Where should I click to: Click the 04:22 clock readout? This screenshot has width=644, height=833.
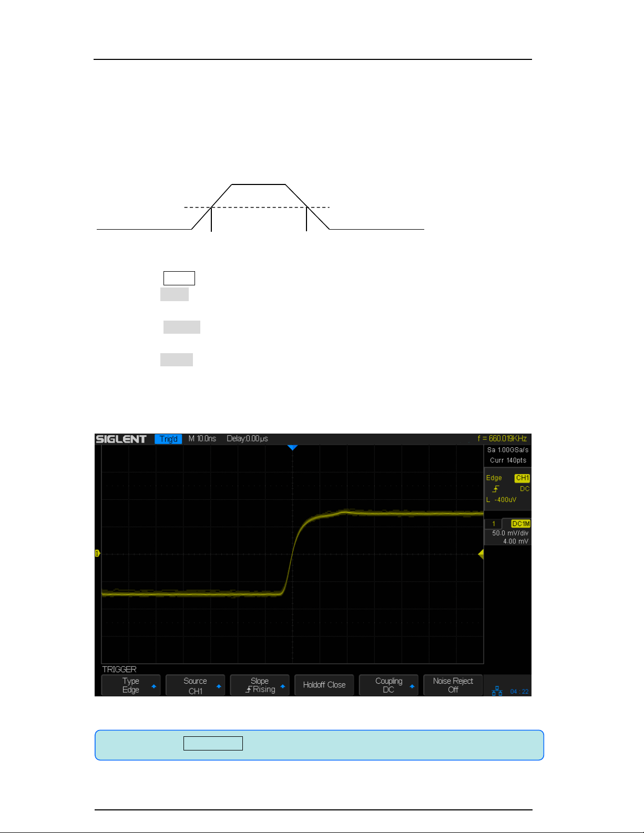pyautogui.click(x=519, y=692)
